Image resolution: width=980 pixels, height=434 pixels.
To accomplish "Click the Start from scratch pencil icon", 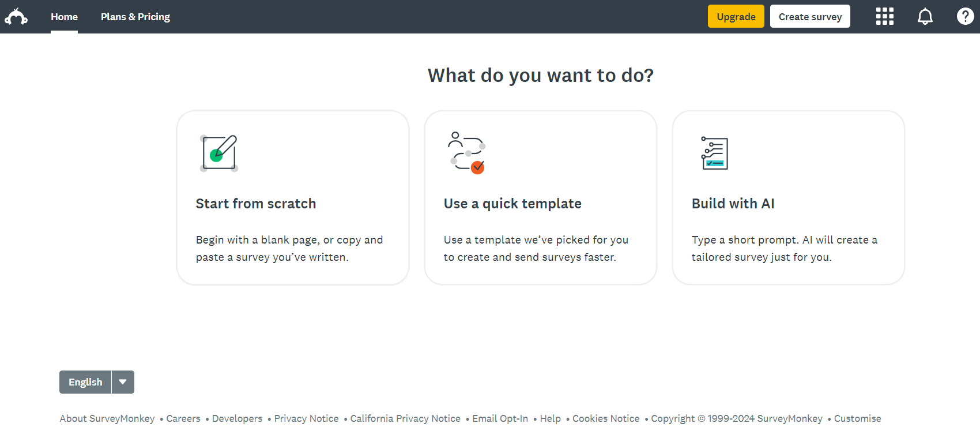I will (x=219, y=154).
